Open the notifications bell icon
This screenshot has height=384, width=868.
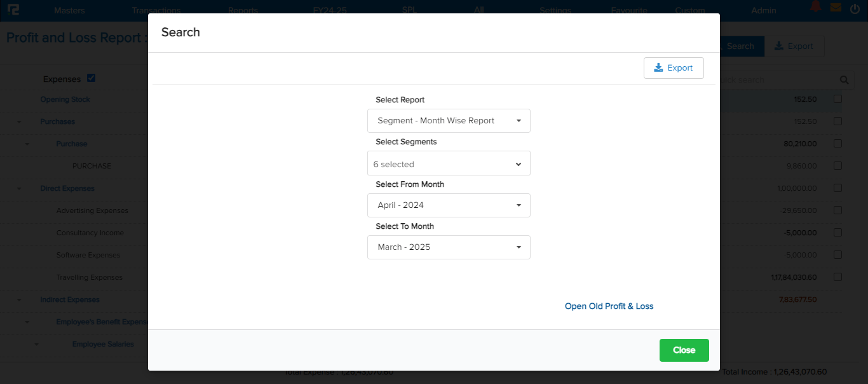[x=816, y=8]
